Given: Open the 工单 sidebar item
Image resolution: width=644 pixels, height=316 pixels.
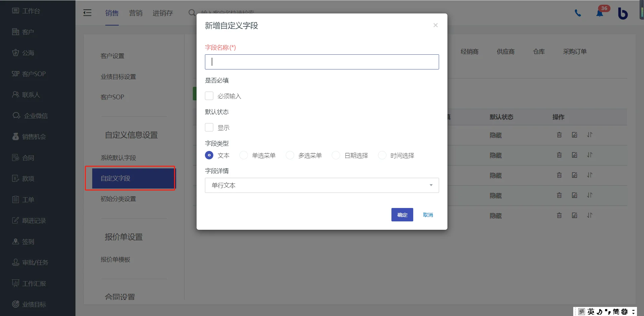Looking at the screenshot, I should pyautogui.click(x=23, y=200).
